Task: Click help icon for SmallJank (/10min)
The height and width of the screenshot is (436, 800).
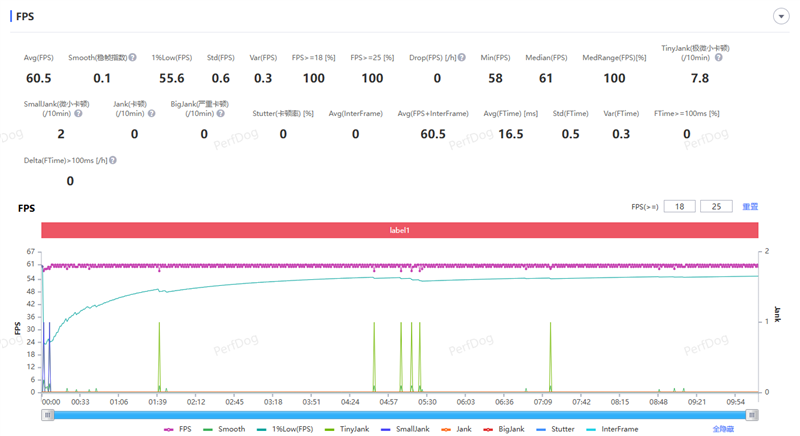Action: coord(78,114)
